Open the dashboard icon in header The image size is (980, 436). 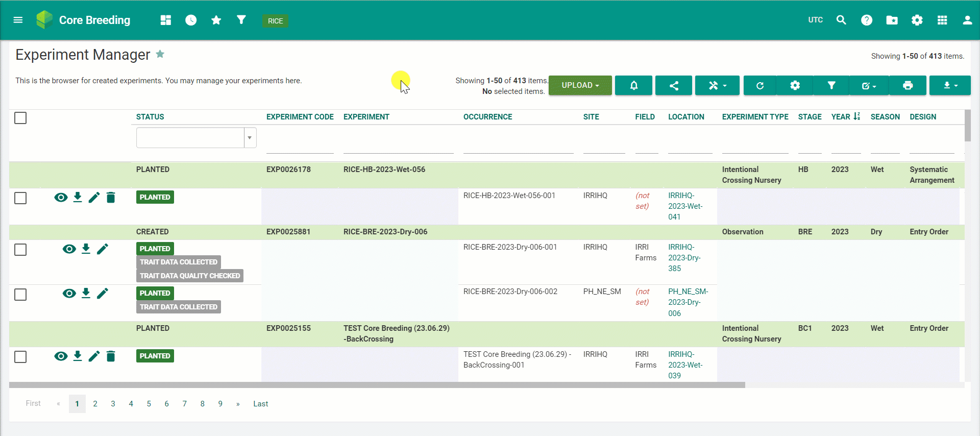click(165, 20)
